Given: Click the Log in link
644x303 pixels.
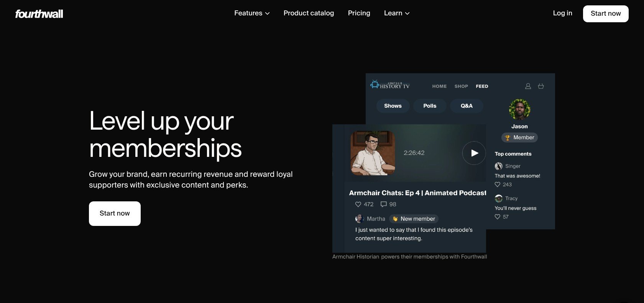Looking at the screenshot, I should (x=562, y=13).
